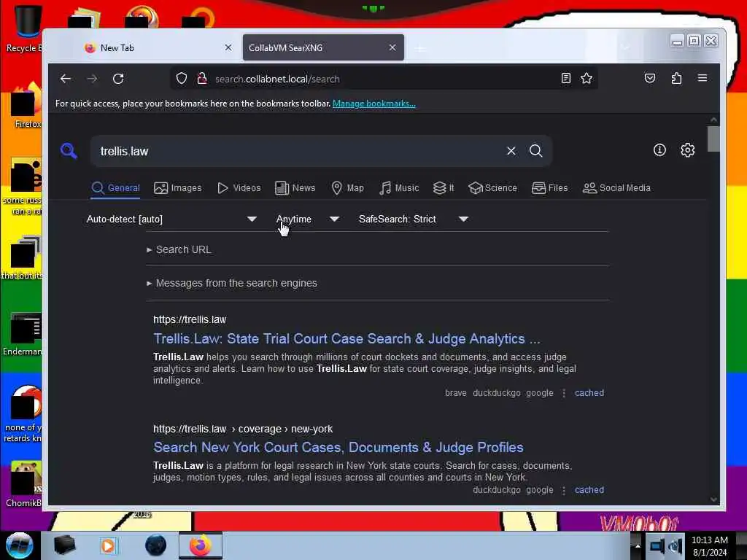Open the Anytime time range dropdown
The image size is (747, 560).
point(308,219)
